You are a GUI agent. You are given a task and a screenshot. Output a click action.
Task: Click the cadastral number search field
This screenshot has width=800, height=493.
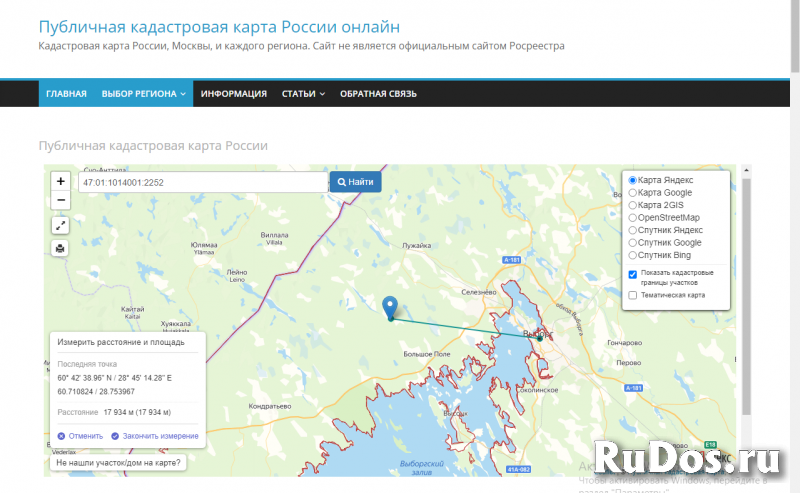[203, 182]
